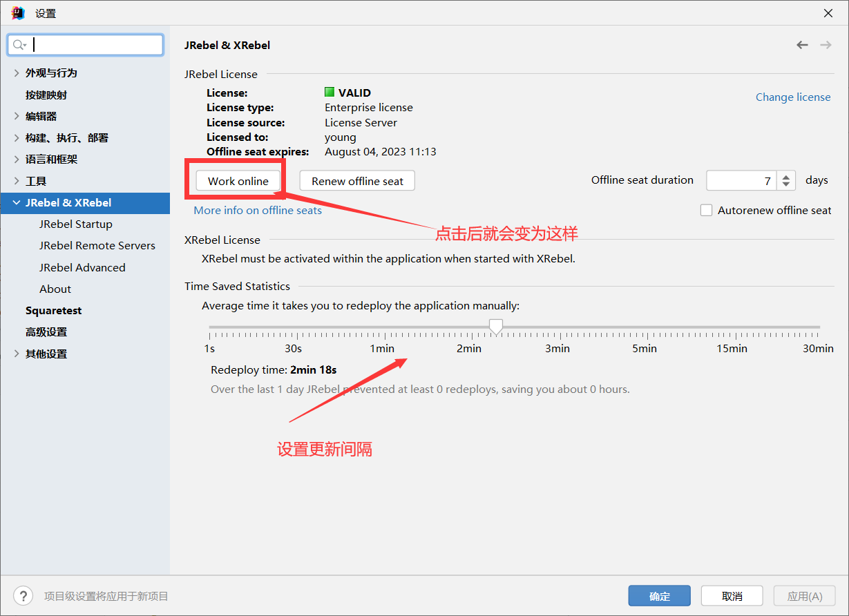Click the Change license link
Viewport: 849px width, 616px height.
pyautogui.click(x=793, y=97)
